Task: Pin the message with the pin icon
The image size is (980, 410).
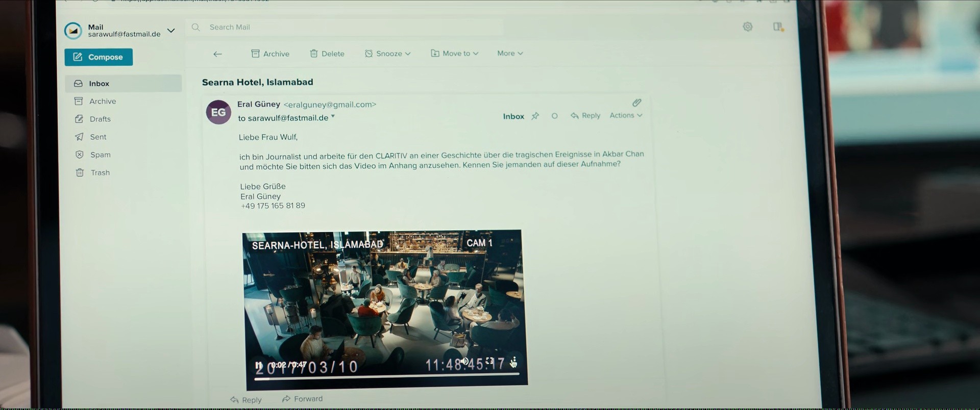Action: tap(535, 116)
